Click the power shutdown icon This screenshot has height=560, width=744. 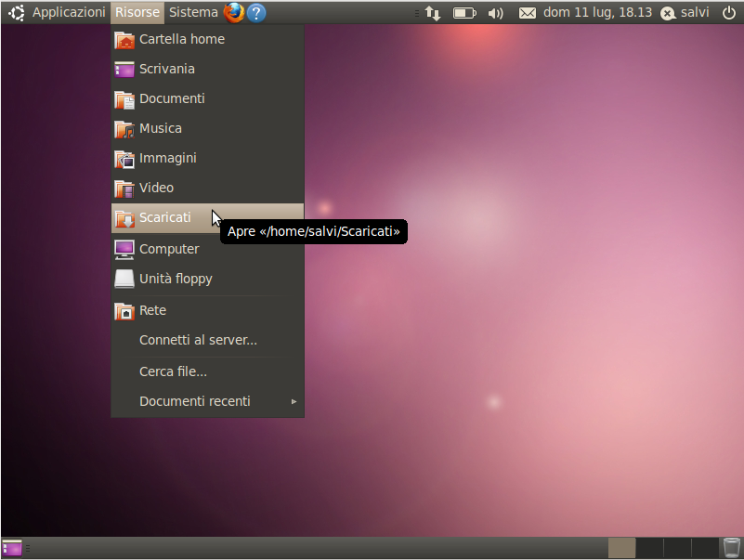point(729,13)
